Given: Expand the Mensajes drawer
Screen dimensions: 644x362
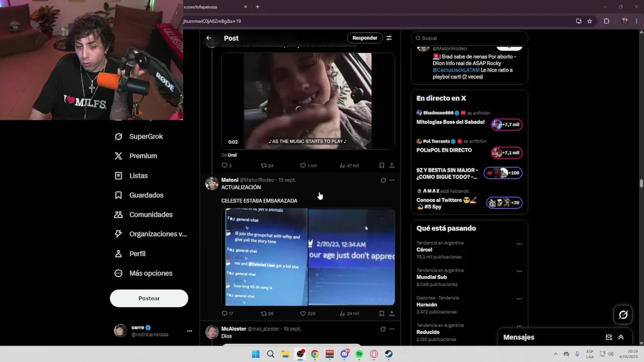Looking at the screenshot, I should click(621, 337).
